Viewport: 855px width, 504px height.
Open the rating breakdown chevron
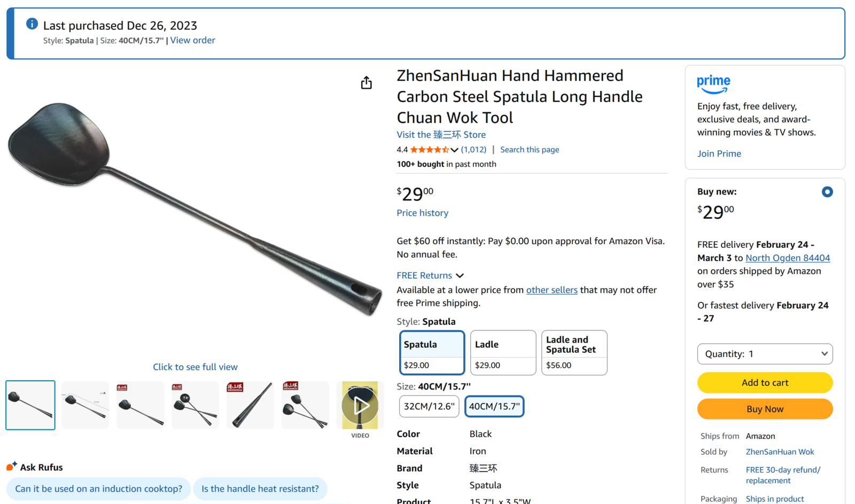pyautogui.click(x=454, y=150)
